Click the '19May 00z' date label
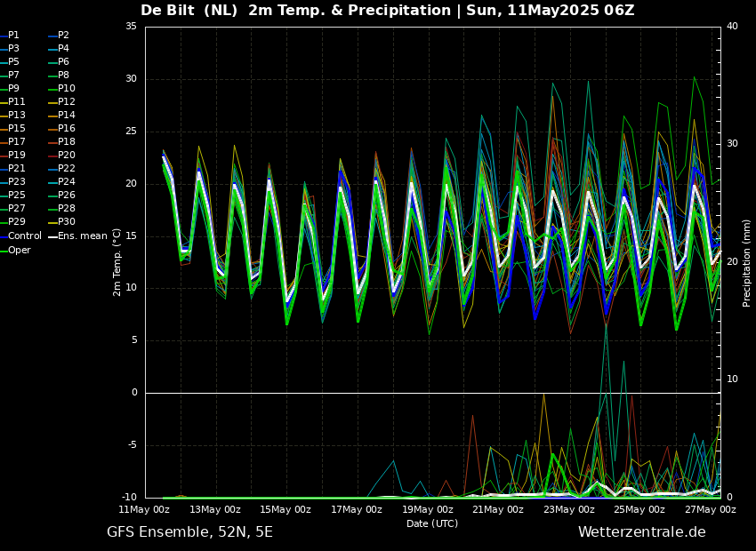 [428, 509]
